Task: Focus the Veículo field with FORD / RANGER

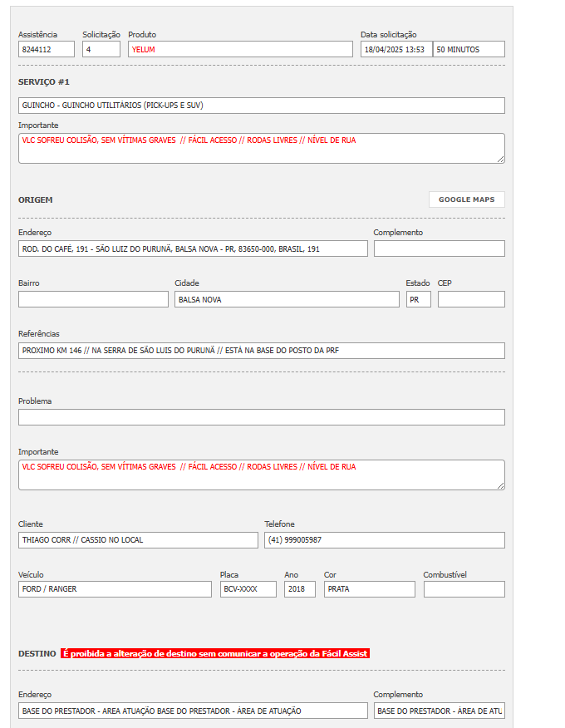Action: click(115, 589)
